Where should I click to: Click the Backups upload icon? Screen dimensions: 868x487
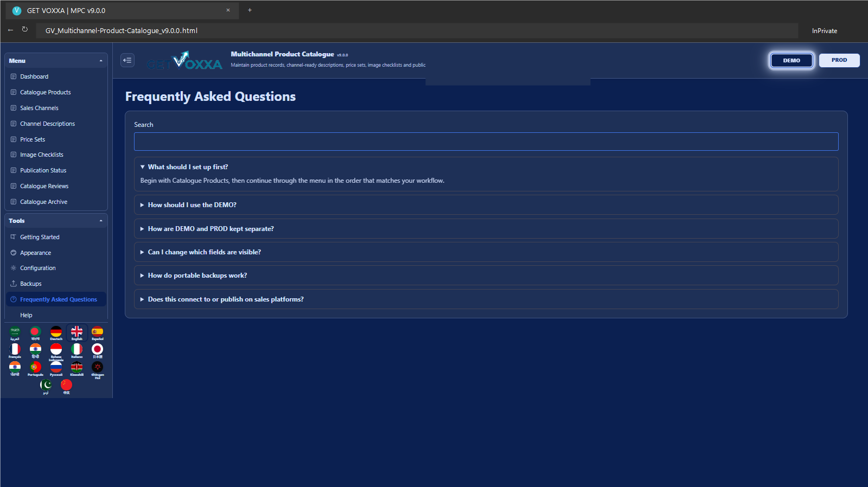click(14, 284)
